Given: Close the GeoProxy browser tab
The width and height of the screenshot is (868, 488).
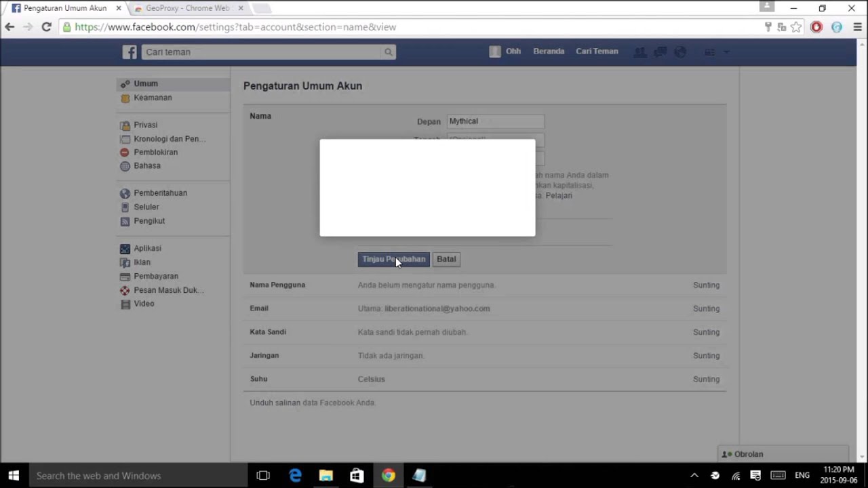Looking at the screenshot, I should coord(241,8).
